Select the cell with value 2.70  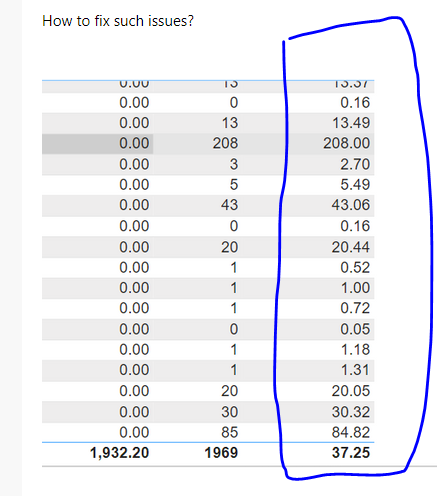point(355,165)
